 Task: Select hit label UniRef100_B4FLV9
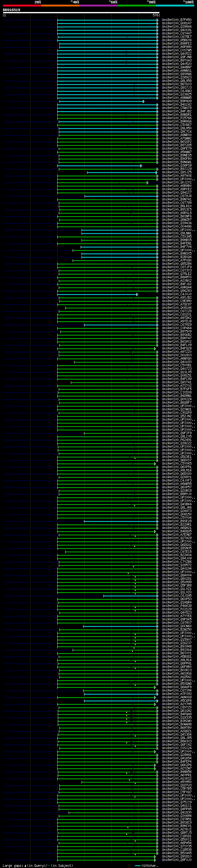click(x=177, y=345)
